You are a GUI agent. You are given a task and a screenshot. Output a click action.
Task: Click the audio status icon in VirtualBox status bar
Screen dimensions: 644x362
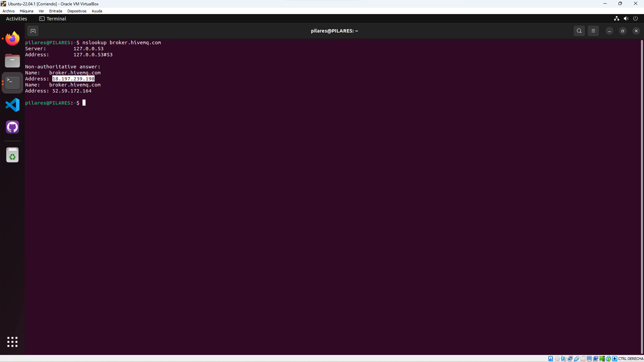coord(563,358)
